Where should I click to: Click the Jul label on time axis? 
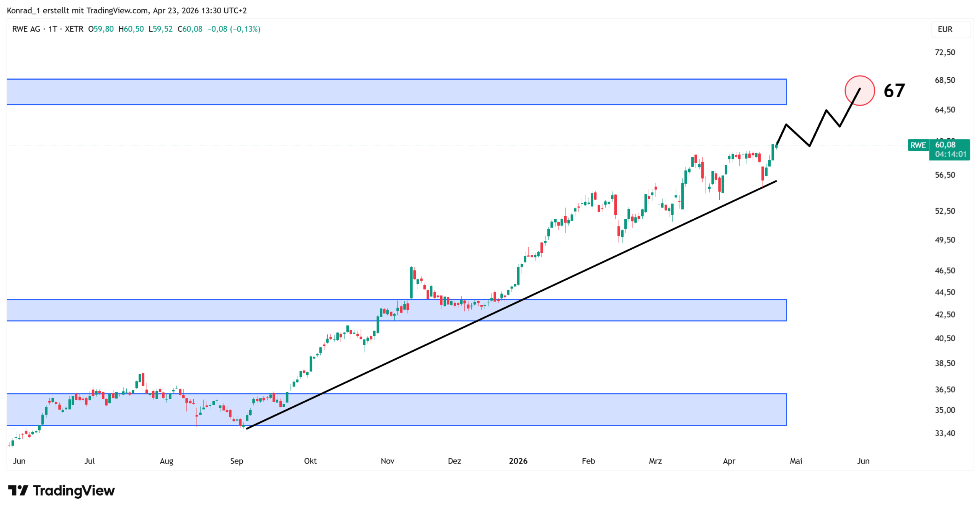click(89, 461)
